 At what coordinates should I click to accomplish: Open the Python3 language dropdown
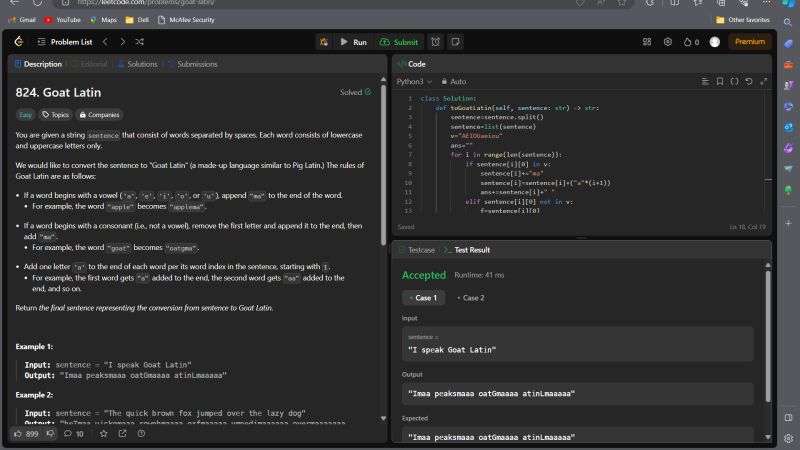tap(414, 82)
